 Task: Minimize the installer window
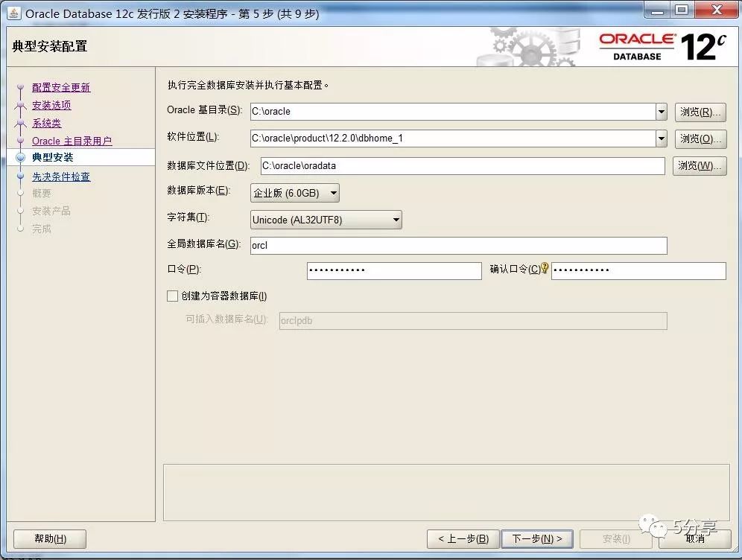[x=657, y=10]
